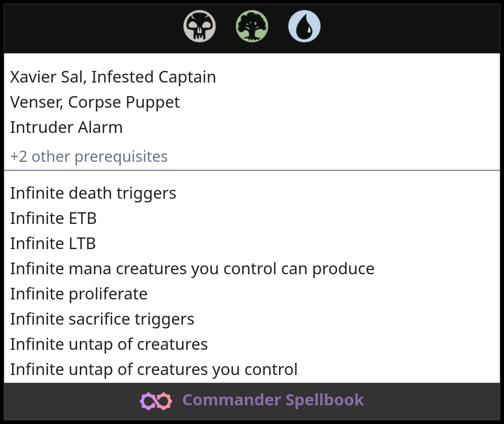Image resolution: width=504 pixels, height=424 pixels.
Task: Click the Infinite death triggers result
Action: pos(93,193)
